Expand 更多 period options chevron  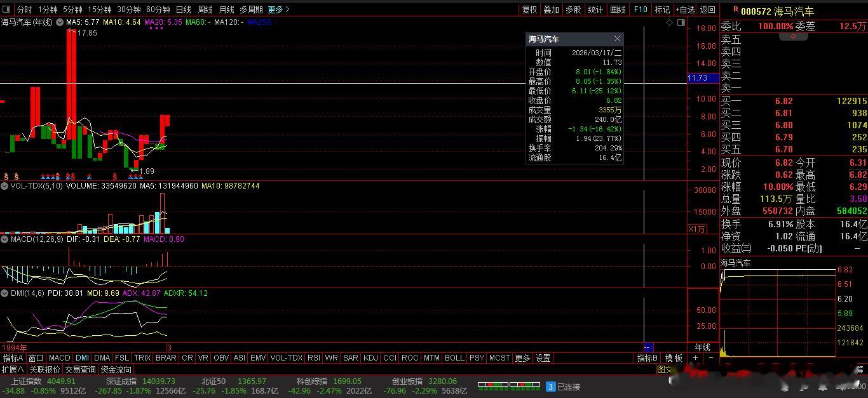pos(278,10)
